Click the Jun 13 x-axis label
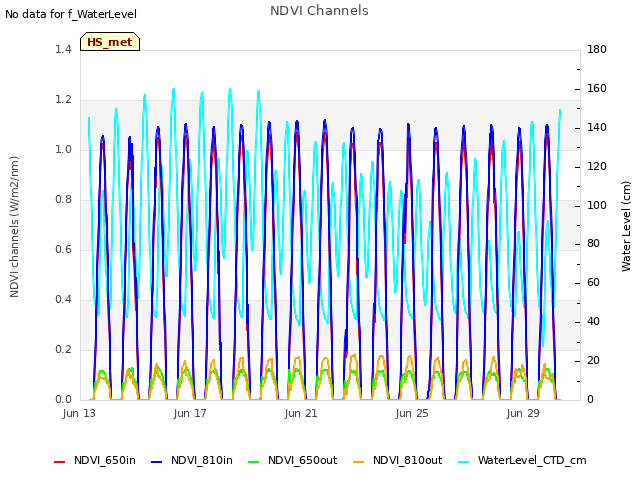The height and width of the screenshot is (480, 640). (x=79, y=413)
